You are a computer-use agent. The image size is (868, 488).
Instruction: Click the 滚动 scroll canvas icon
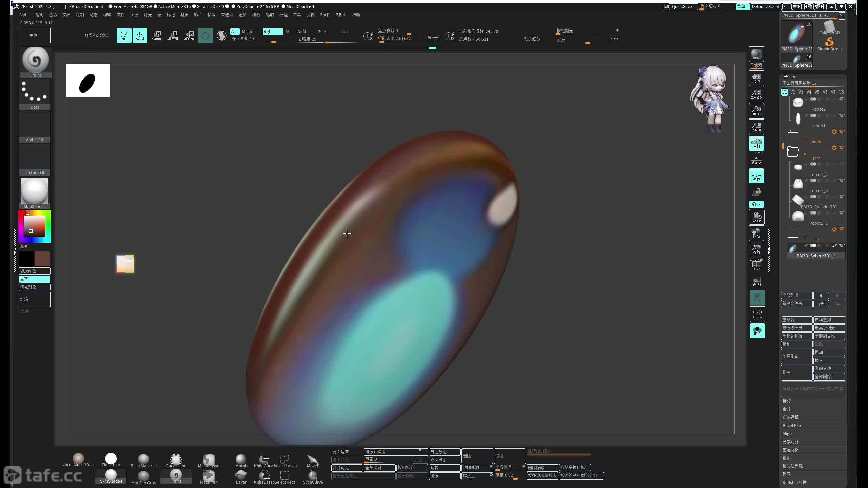click(x=756, y=78)
